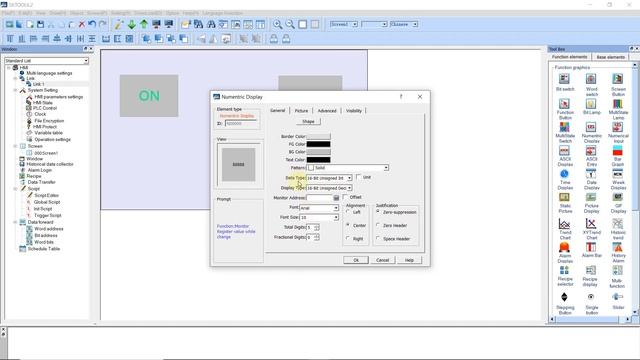This screenshot has height=360, width=640.
Task: Collapse the Script tree node
Action: (16, 189)
